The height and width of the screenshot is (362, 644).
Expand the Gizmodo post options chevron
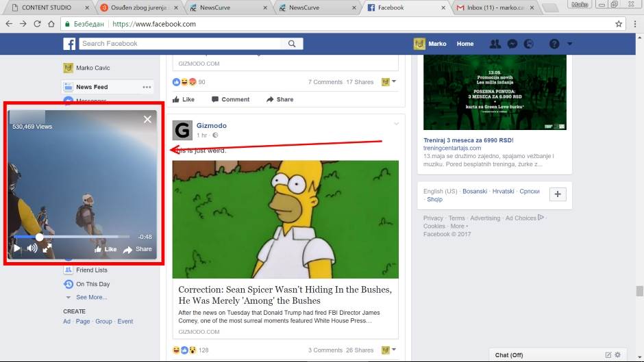[x=396, y=124]
